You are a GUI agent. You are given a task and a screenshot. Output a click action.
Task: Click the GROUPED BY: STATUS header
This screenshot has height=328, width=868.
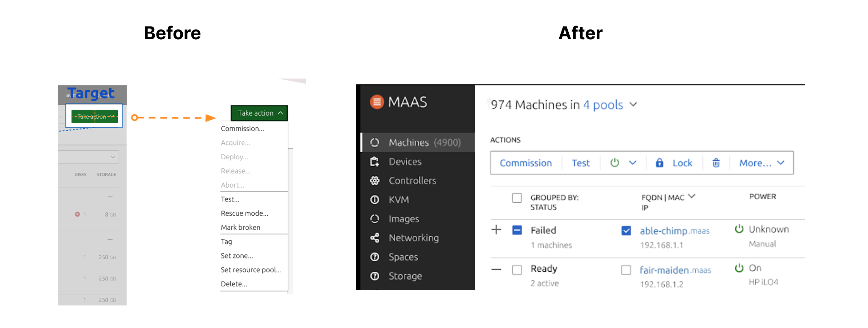click(x=554, y=202)
